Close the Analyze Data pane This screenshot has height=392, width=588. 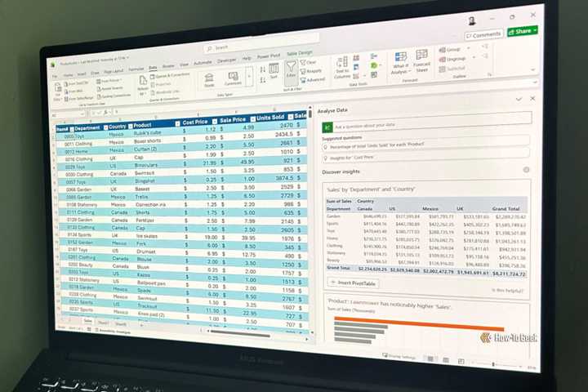[532, 98]
